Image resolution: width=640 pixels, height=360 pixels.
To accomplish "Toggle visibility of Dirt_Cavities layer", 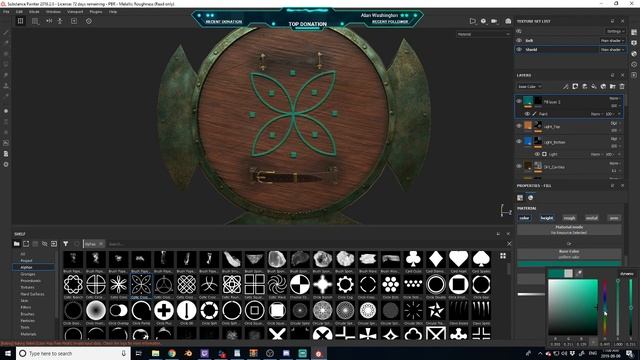I will pos(519,166).
